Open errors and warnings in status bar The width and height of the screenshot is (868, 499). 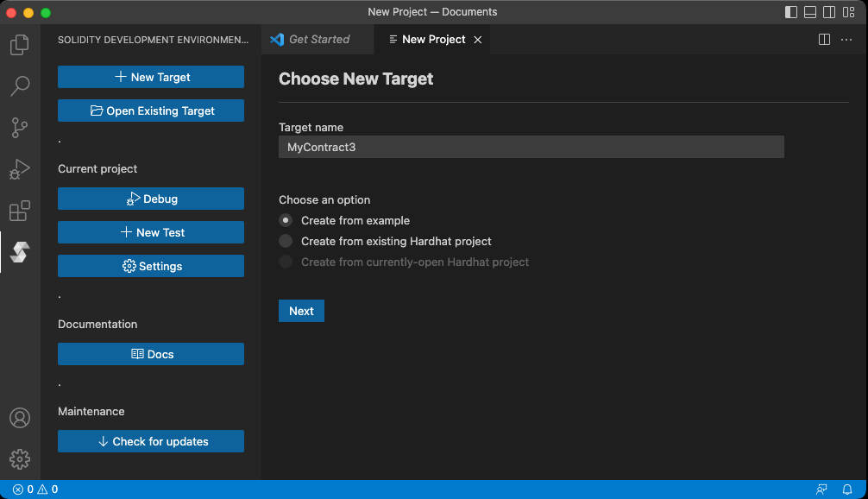pyautogui.click(x=35, y=490)
